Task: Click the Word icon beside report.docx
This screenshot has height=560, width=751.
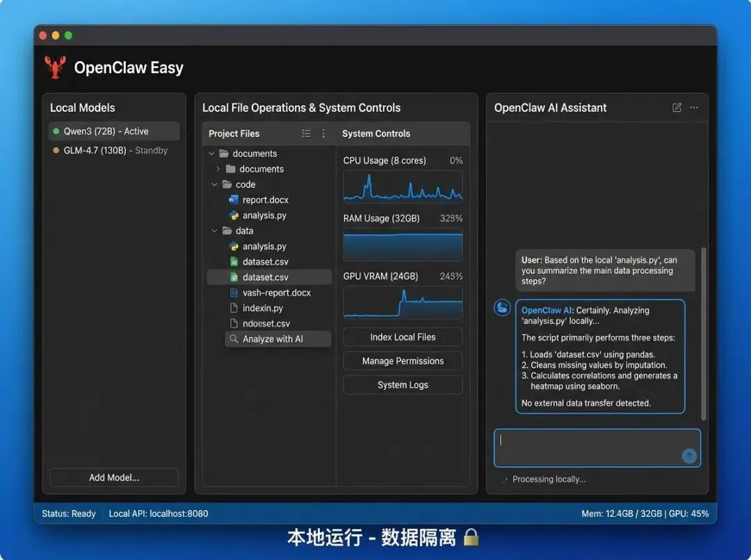Action: click(x=234, y=199)
